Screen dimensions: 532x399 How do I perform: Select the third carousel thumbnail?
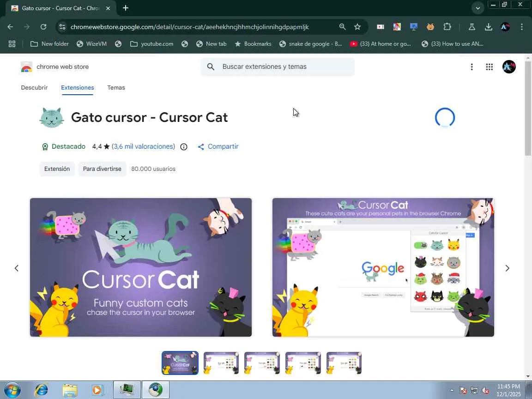point(262,363)
